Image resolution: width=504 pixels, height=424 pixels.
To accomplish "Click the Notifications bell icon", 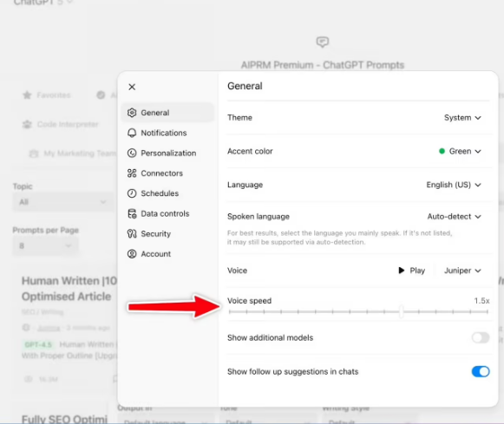I will pyautogui.click(x=132, y=133).
